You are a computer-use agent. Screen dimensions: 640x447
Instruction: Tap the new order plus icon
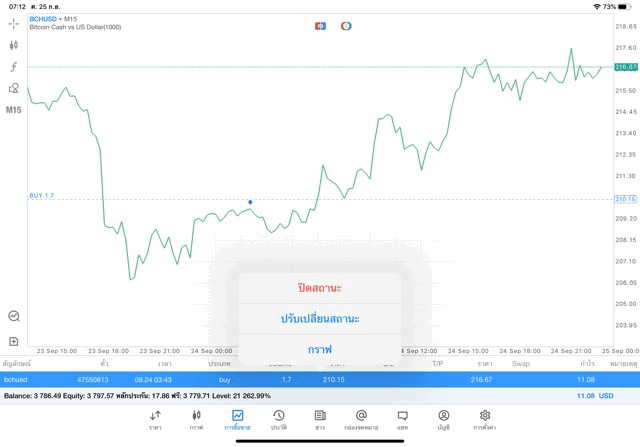(x=14, y=341)
